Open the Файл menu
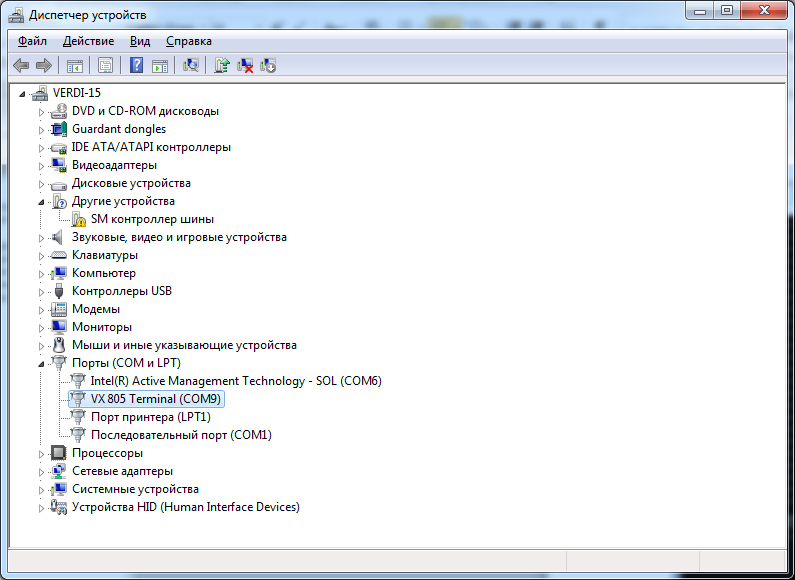The width and height of the screenshot is (795, 580). coord(32,41)
